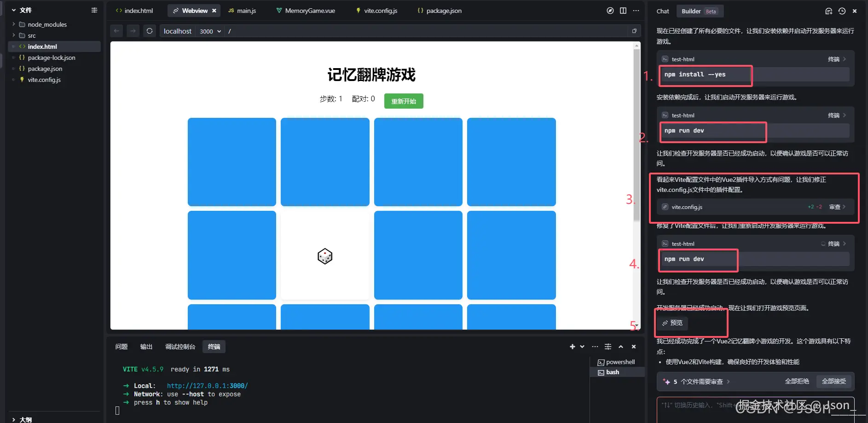Screen dimensions: 868x423
Task: Switch to package.json editor tab
Action: click(x=440, y=11)
